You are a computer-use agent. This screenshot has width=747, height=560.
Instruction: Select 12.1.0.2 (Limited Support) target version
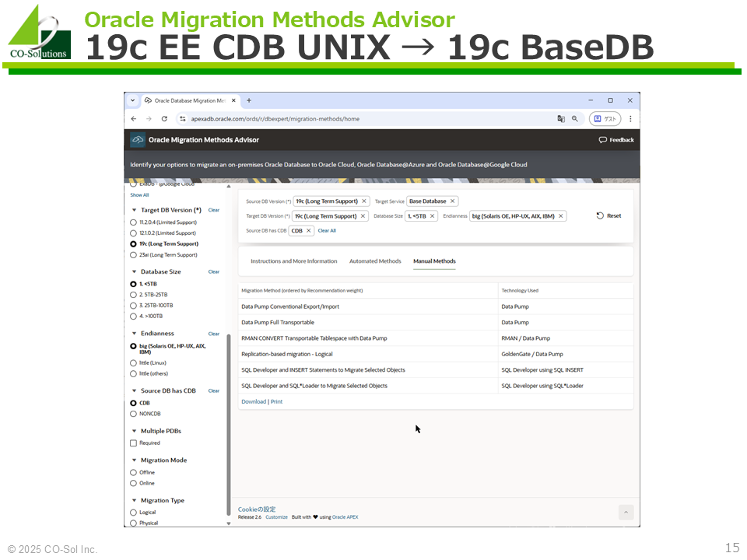[x=133, y=233]
